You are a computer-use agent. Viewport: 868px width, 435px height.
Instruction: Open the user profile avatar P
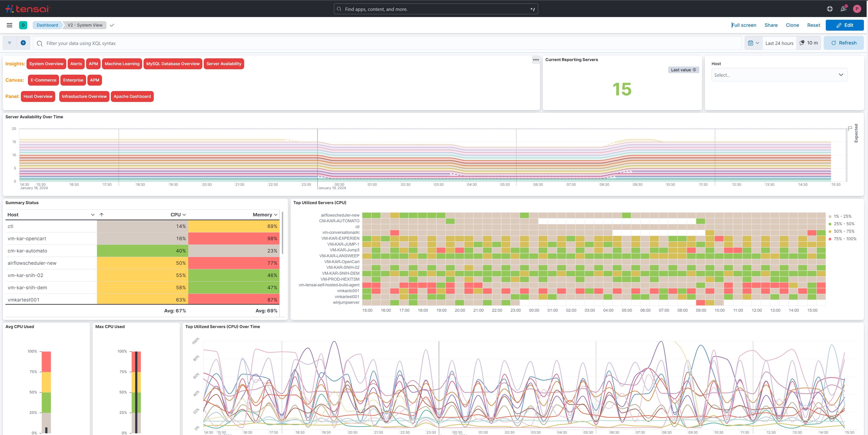(857, 9)
